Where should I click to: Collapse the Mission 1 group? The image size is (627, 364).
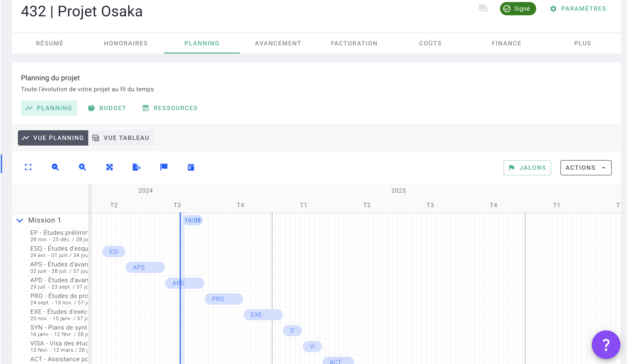tap(20, 220)
